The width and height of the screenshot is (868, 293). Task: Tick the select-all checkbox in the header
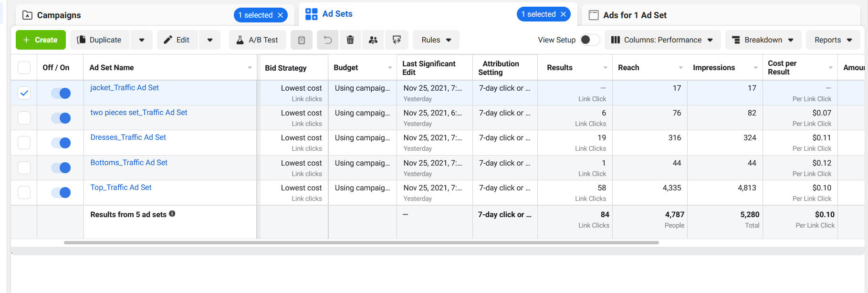tap(24, 68)
